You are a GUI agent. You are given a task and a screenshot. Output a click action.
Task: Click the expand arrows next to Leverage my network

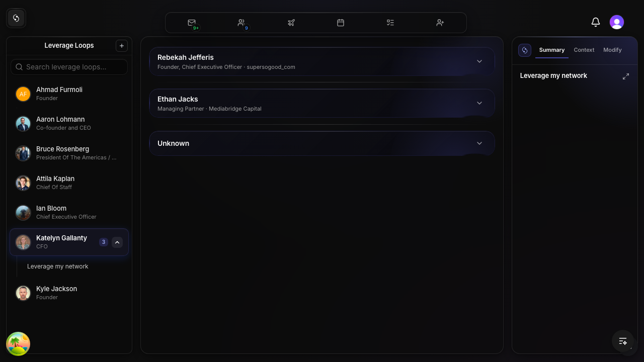click(x=626, y=76)
